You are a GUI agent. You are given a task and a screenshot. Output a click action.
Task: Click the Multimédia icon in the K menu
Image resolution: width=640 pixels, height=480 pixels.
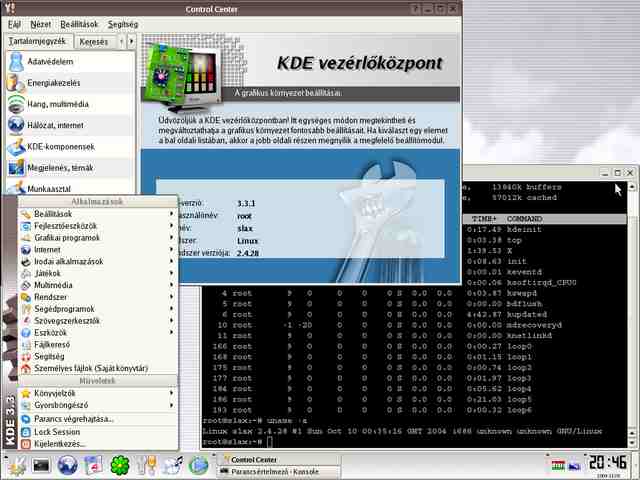[26, 285]
